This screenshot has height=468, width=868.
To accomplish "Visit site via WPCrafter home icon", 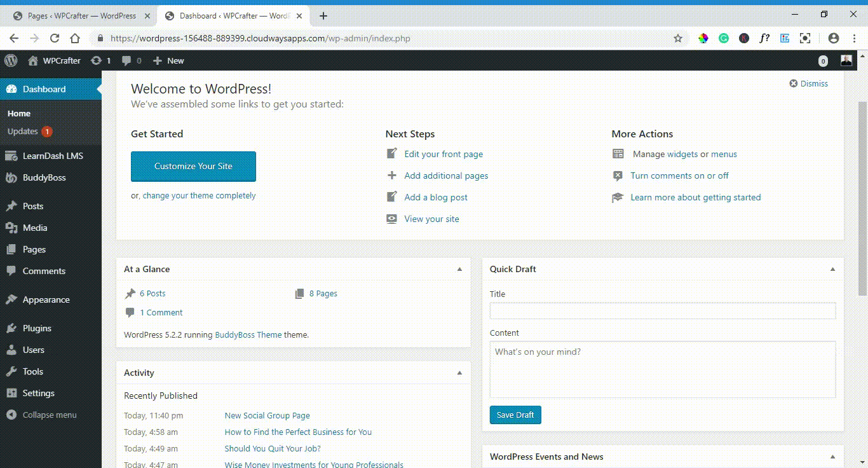I will pos(33,60).
